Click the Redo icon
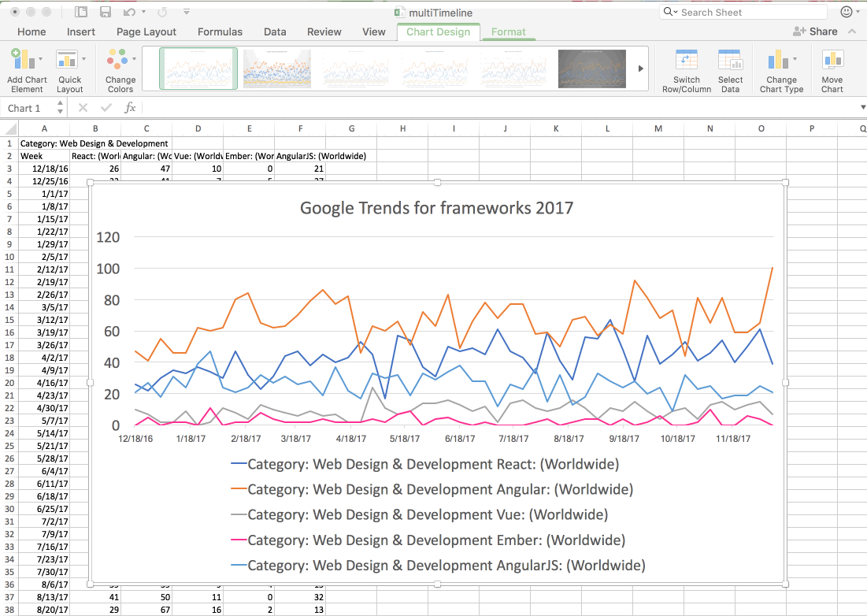The width and height of the screenshot is (867, 616). (162, 12)
